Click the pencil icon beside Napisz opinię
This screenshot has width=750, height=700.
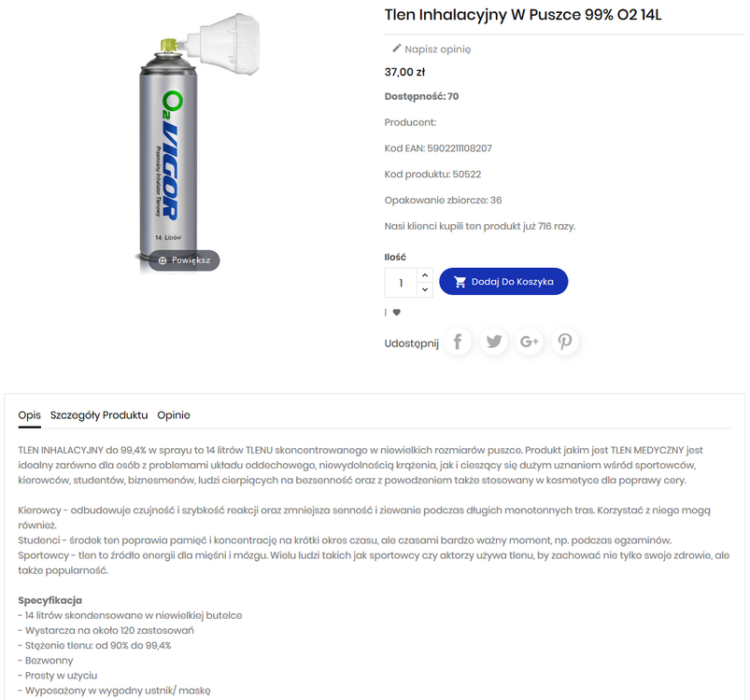point(397,49)
